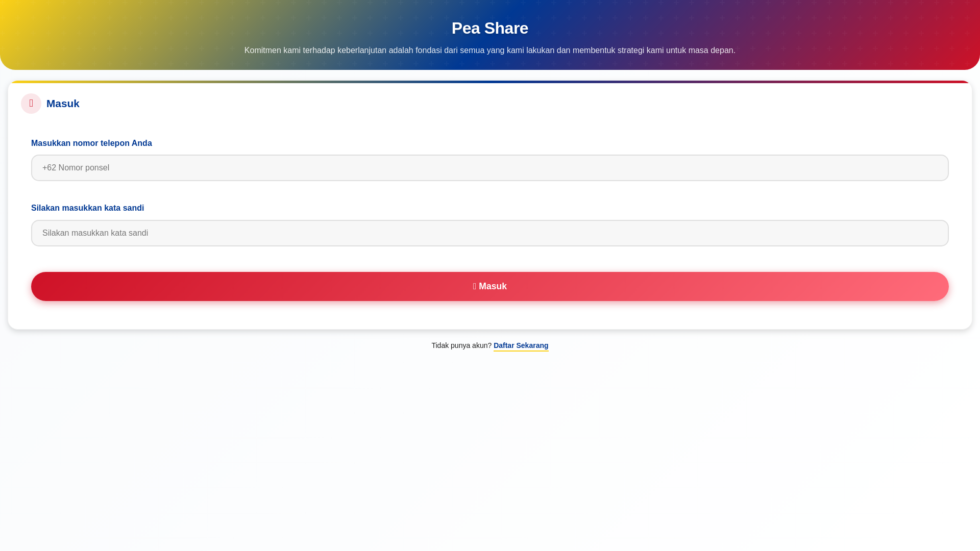Click the small icon inside red Masuk button

click(475, 287)
